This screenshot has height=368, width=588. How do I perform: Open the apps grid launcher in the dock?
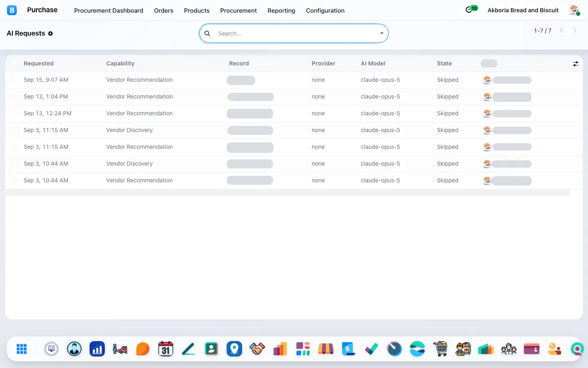22,349
